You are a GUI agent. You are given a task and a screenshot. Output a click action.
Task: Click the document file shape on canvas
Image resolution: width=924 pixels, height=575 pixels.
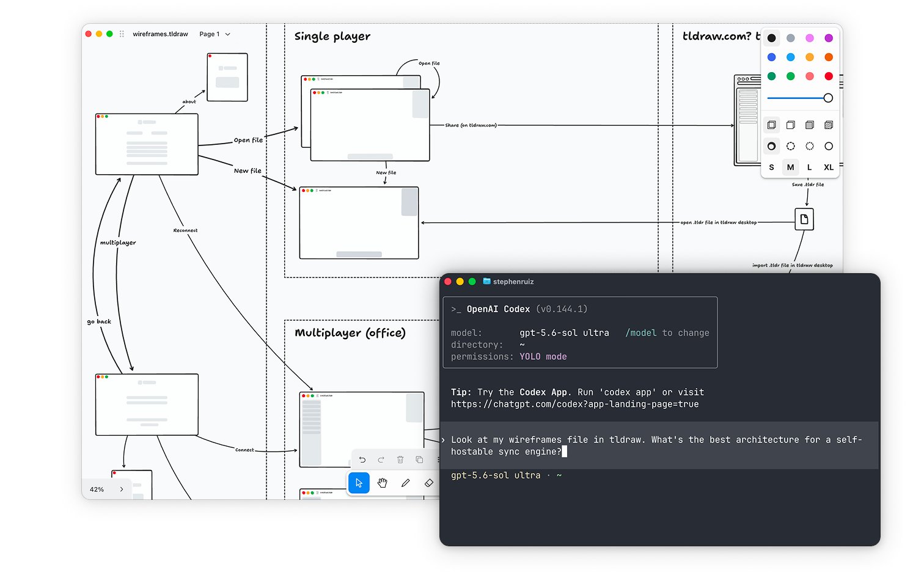tap(804, 219)
